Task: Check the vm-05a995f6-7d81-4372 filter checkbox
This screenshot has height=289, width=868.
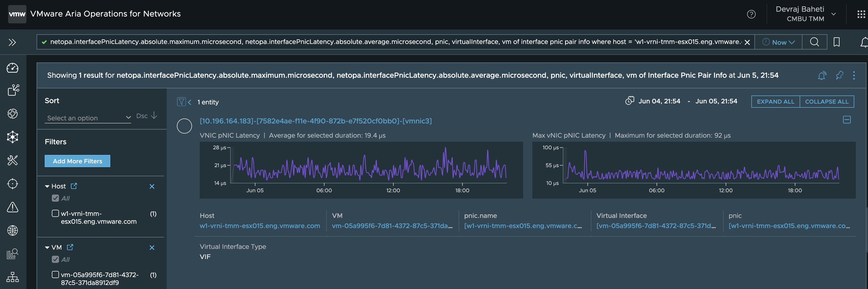Action: pyautogui.click(x=55, y=275)
